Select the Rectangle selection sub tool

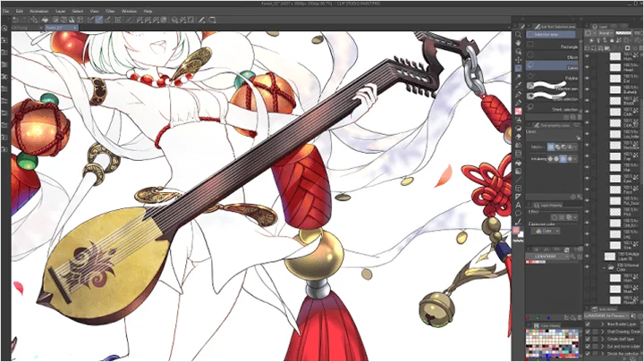click(x=554, y=46)
